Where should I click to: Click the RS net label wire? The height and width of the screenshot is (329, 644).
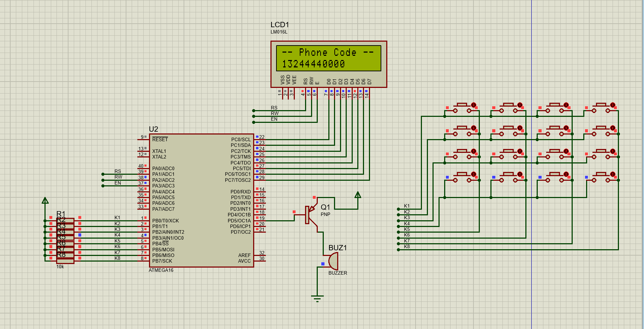[x=274, y=107]
